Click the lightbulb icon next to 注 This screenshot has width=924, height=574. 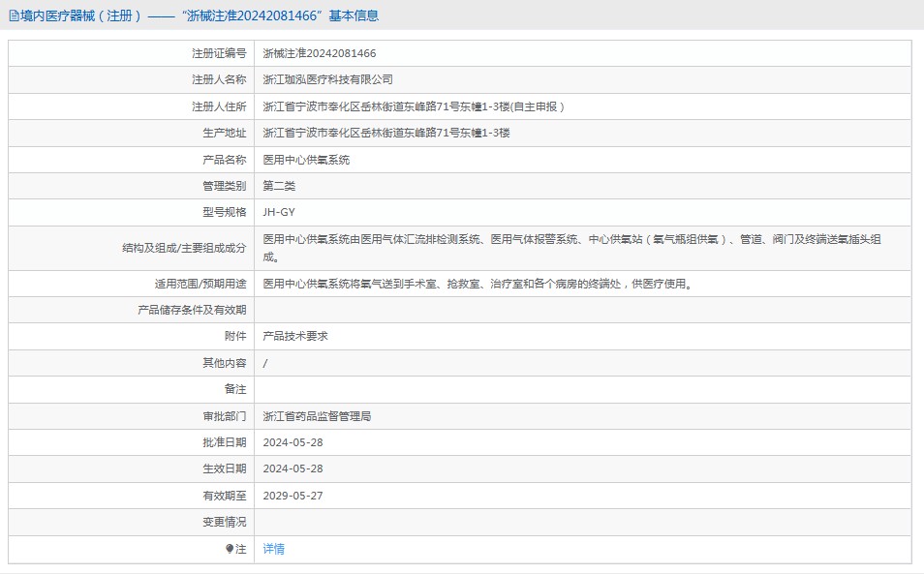click(230, 549)
